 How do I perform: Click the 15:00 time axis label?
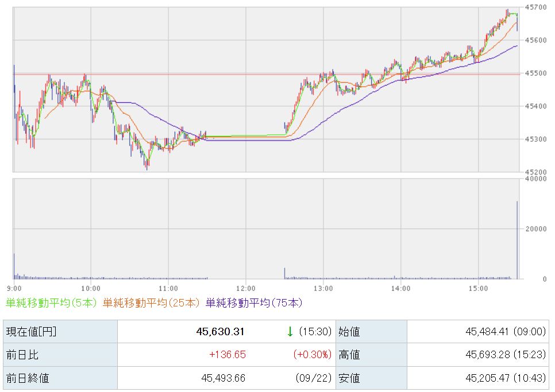pyautogui.click(x=478, y=289)
